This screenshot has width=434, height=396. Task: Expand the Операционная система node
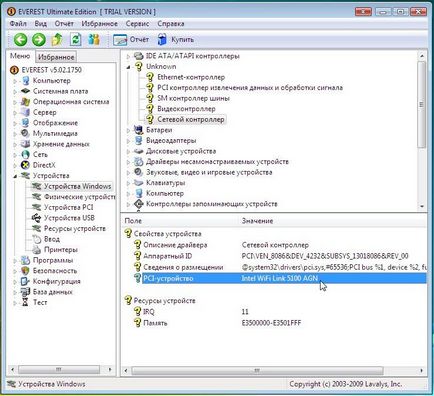click(x=15, y=102)
